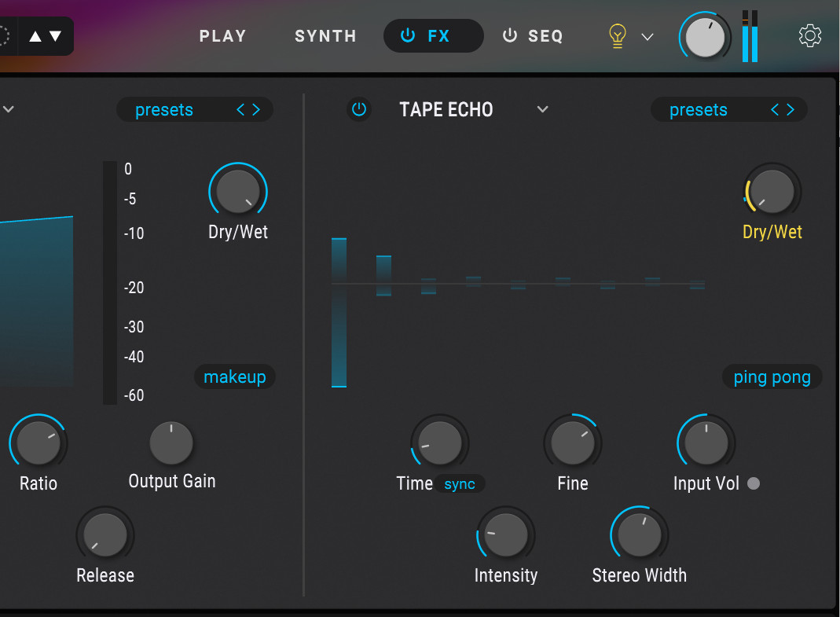Image resolution: width=840 pixels, height=617 pixels.
Task: Click the Ratio knob
Action: click(x=38, y=443)
